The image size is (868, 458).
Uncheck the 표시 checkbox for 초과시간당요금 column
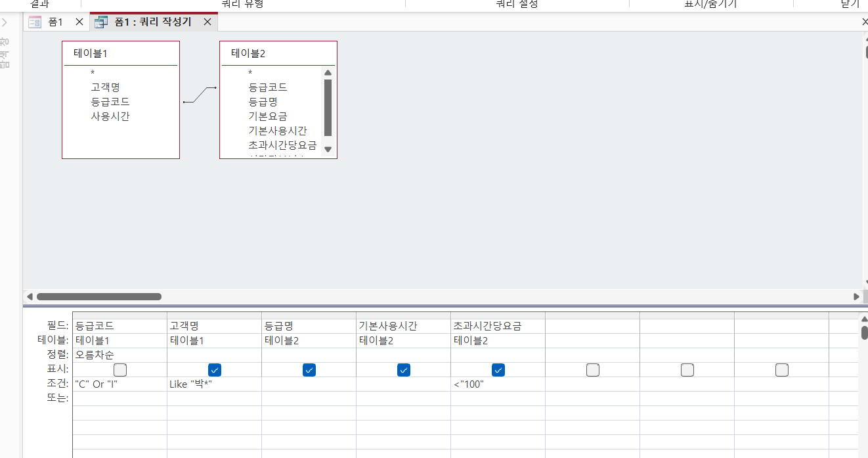point(498,370)
